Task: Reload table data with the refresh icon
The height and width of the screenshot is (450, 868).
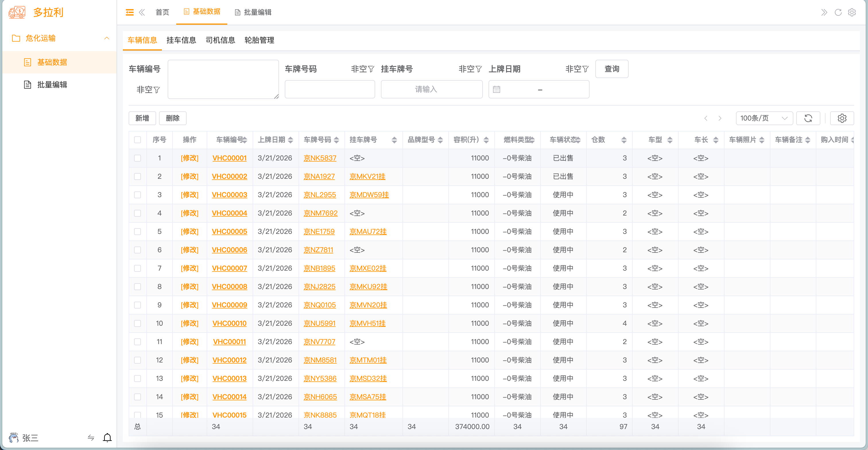Action: [x=808, y=118]
